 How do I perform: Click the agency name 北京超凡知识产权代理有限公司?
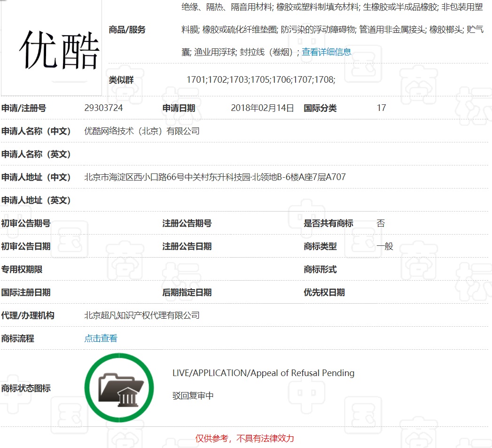point(142,315)
